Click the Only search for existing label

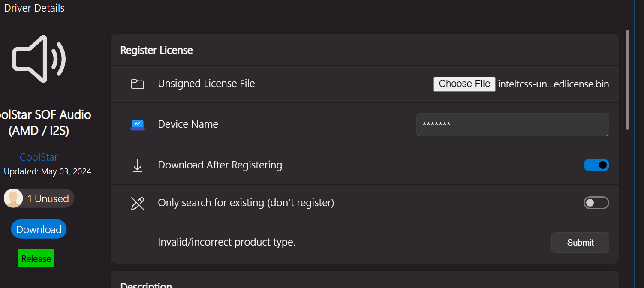[246, 203]
